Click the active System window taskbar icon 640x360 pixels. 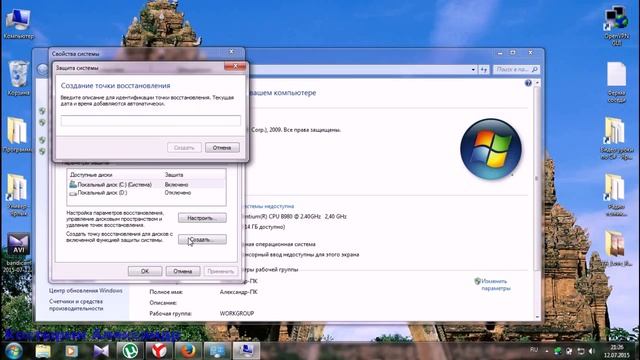246,351
